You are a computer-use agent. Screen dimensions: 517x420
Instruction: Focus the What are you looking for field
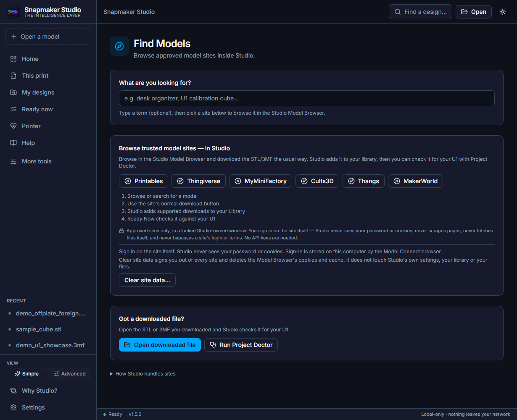(307, 98)
